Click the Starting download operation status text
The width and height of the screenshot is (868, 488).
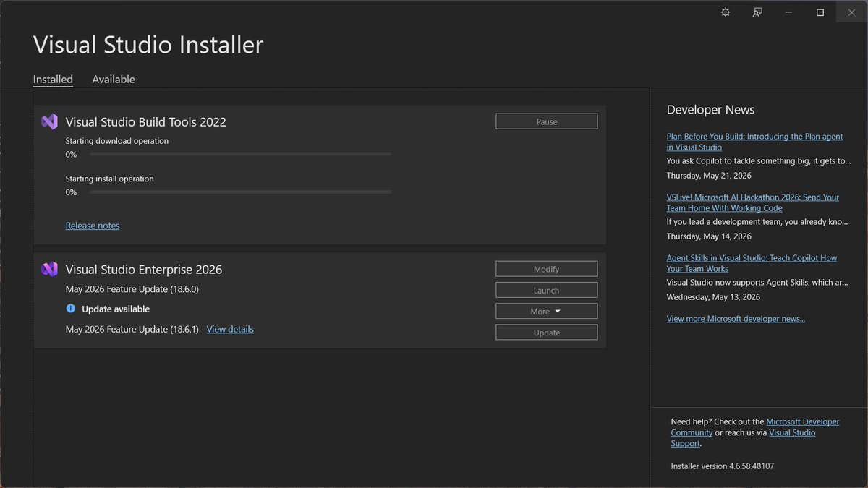(117, 141)
